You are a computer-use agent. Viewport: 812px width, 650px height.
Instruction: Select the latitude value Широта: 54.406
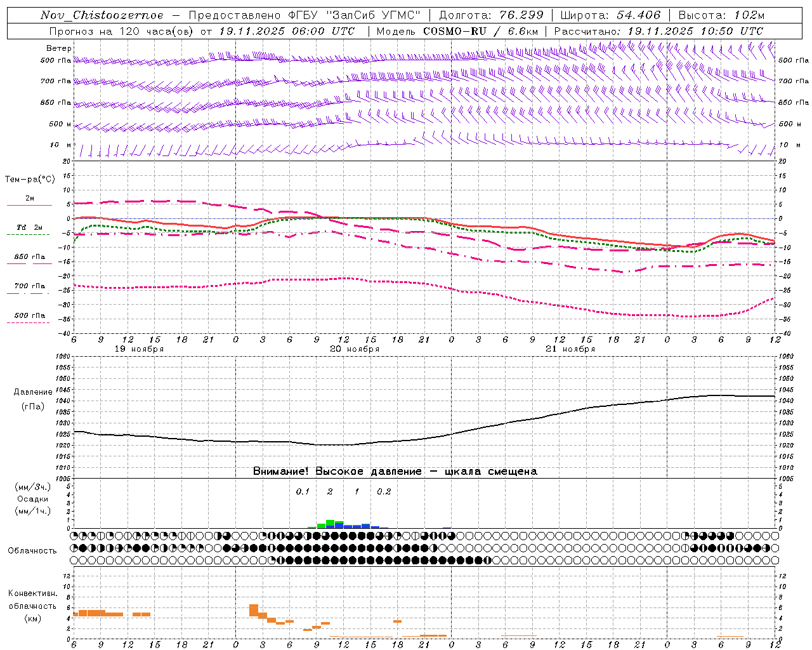(610, 15)
